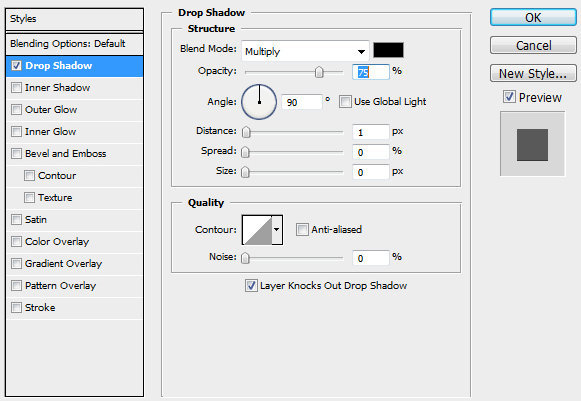
Task: Click the style preview thumbnail
Action: click(532, 144)
